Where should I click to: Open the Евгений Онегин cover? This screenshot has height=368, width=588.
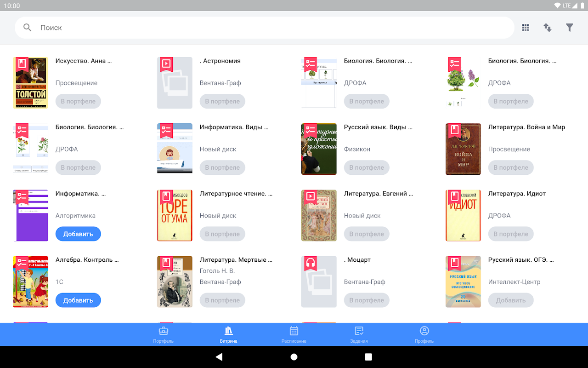[x=319, y=215]
